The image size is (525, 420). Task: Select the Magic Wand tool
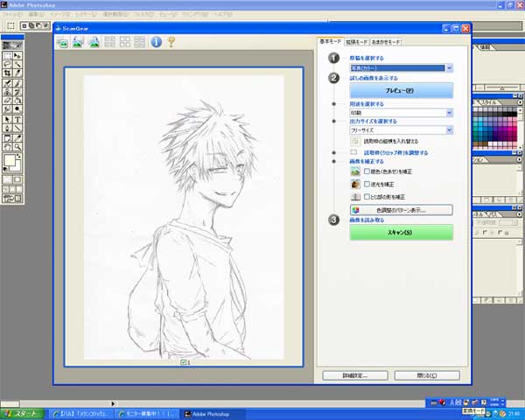[17, 64]
